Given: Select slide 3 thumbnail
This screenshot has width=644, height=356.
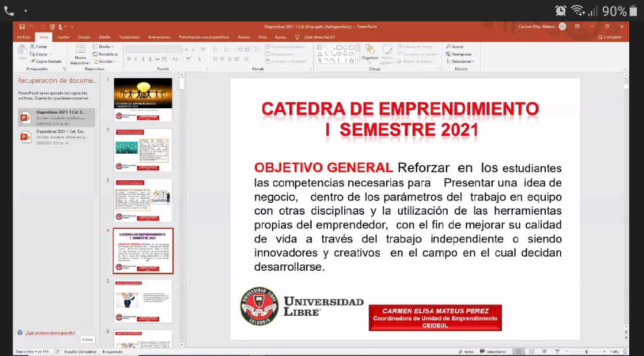Looking at the screenshot, I should pyautogui.click(x=143, y=201).
